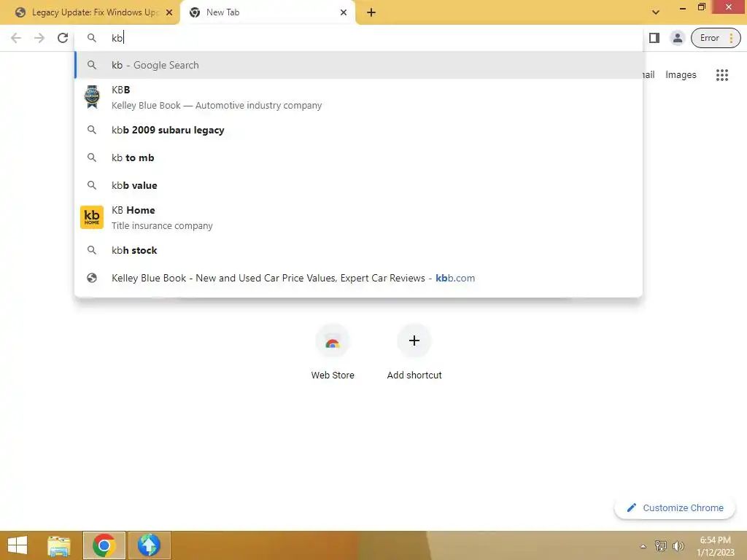Image resolution: width=747 pixels, height=560 pixels.
Task: Open the globe arrow app in taskbar
Action: 149,545
